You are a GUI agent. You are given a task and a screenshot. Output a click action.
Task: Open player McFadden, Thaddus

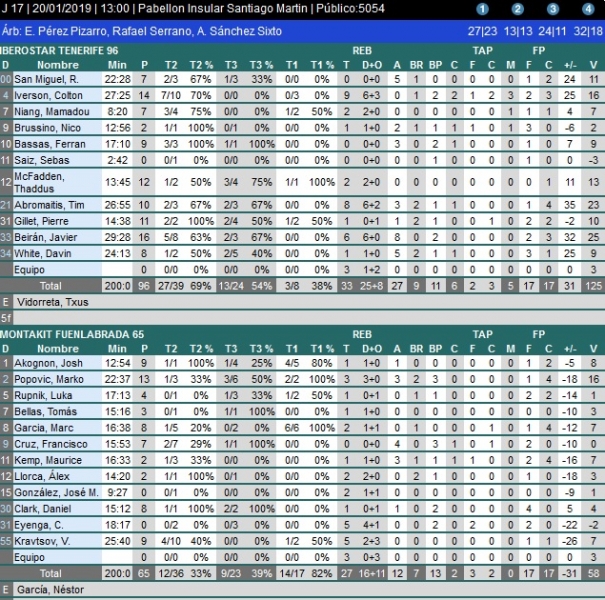[39, 183]
